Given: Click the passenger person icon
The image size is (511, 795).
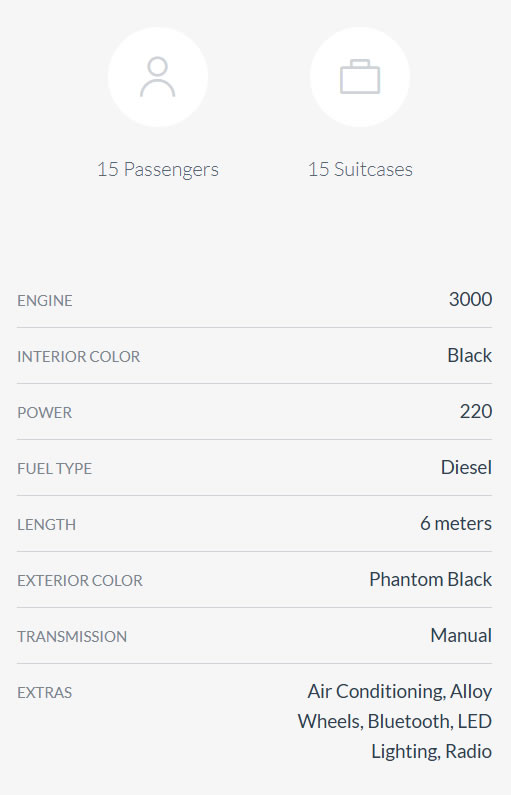Looking at the screenshot, I should tap(158, 77).
